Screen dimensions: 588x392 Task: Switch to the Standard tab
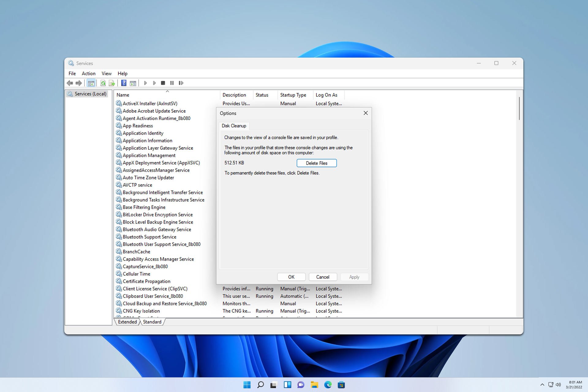pyautogui.click(x=151, y=321)
